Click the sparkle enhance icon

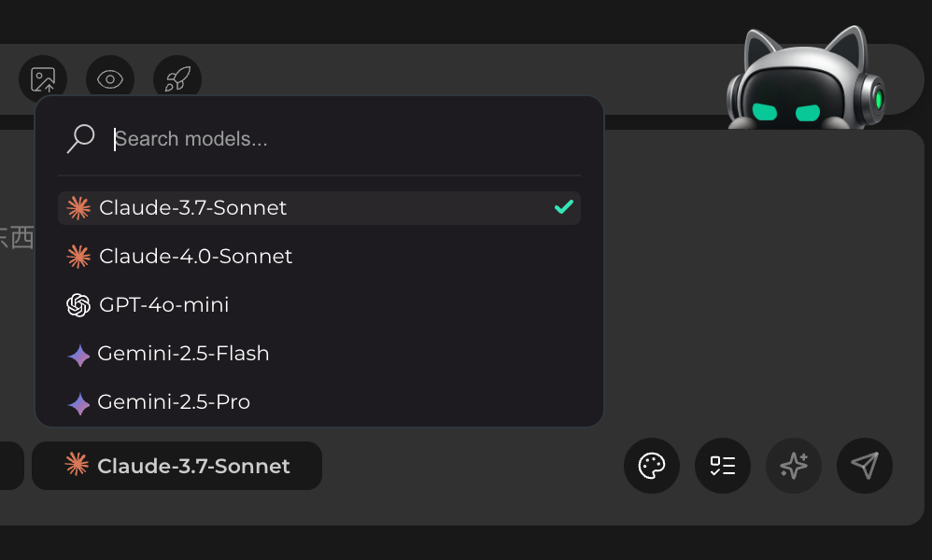pyautogui.click(x=794, y=466)
